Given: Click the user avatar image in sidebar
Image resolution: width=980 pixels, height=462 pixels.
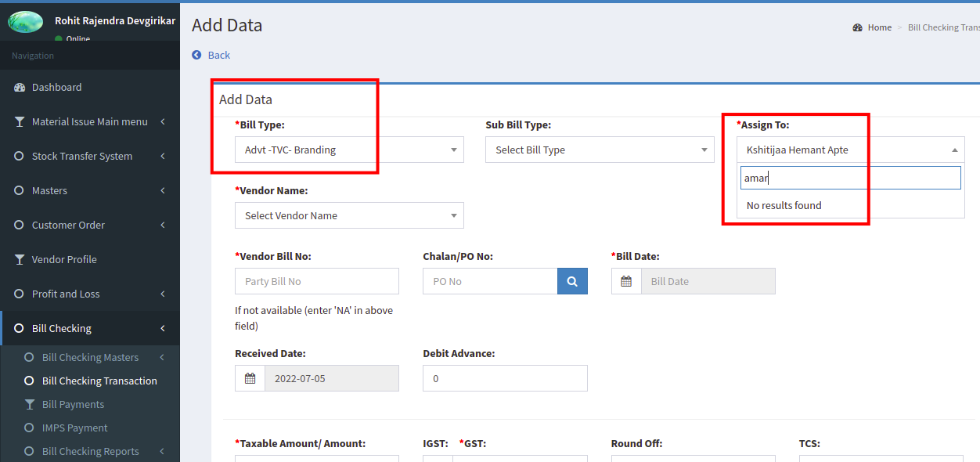Looking at the screenshot, I should pyautogui.click(x=25, y=22).
